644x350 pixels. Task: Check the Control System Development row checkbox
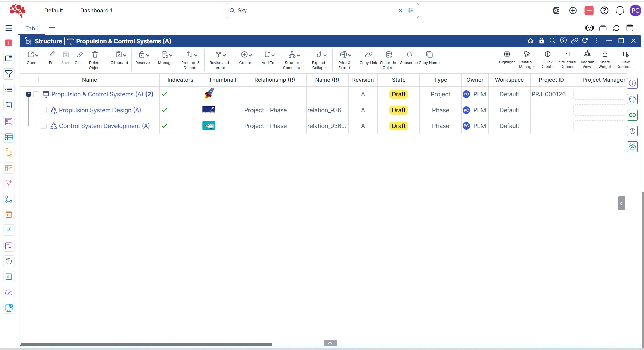point(44,126)
